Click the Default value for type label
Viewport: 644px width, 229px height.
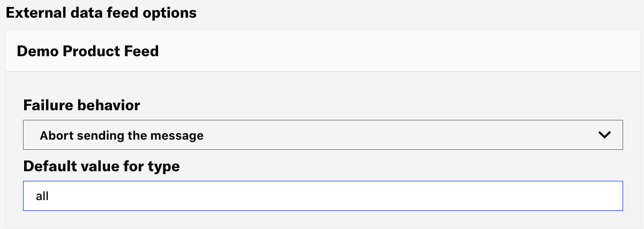(x=101, y=166)
